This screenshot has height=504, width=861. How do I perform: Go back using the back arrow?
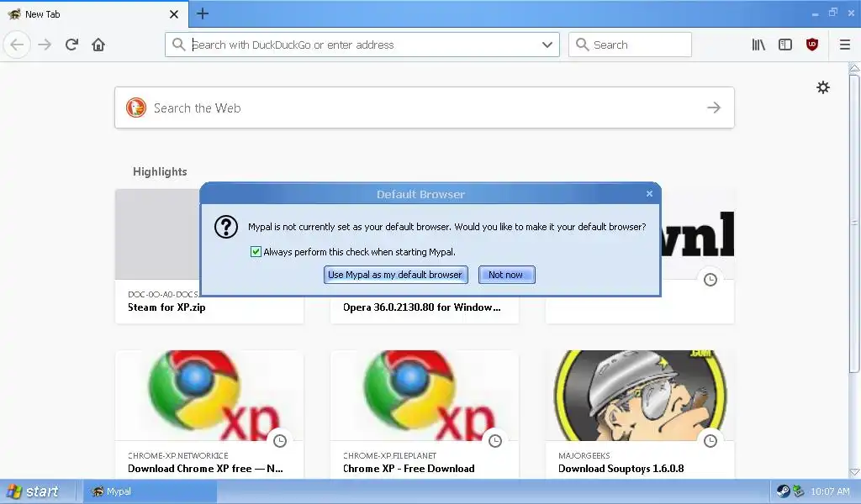[x=17, y=45]
